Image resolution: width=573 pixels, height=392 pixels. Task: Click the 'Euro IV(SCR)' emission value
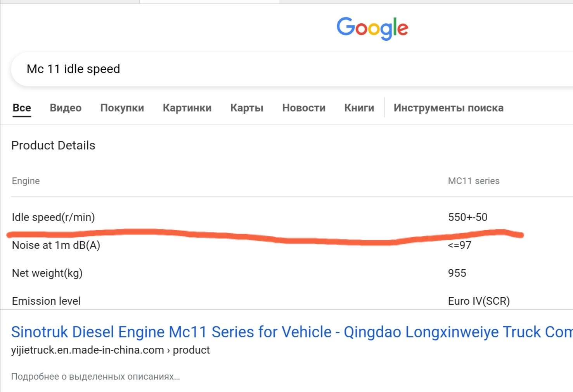pos(479,301)
